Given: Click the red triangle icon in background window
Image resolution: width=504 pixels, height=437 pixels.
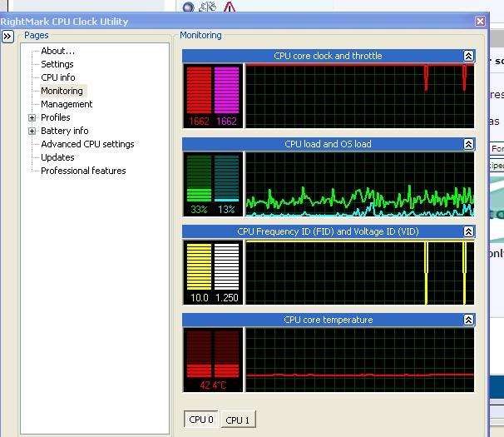Looking at the screenshot, I should pyautogui.click(x=230, y=7).
